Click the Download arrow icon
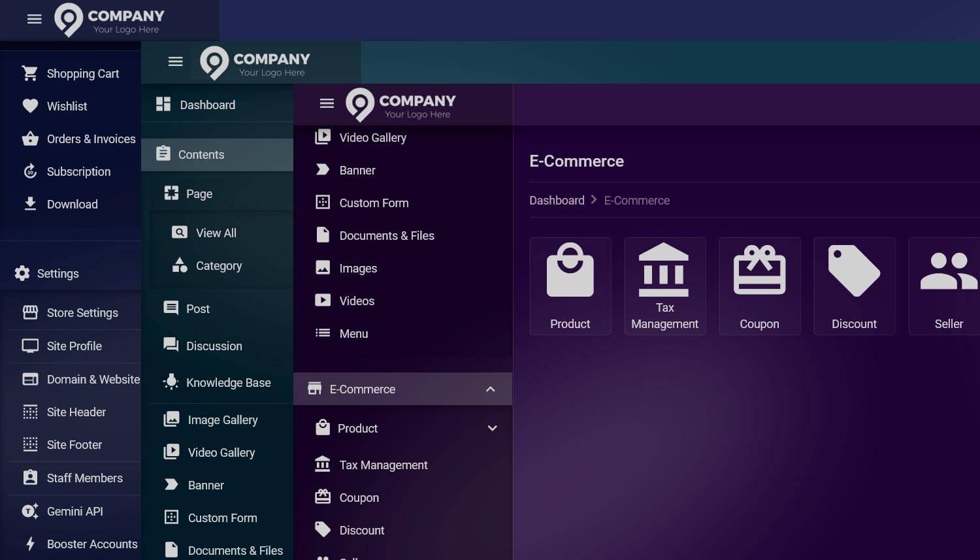980x560 pixels. [x=30, y=204]
